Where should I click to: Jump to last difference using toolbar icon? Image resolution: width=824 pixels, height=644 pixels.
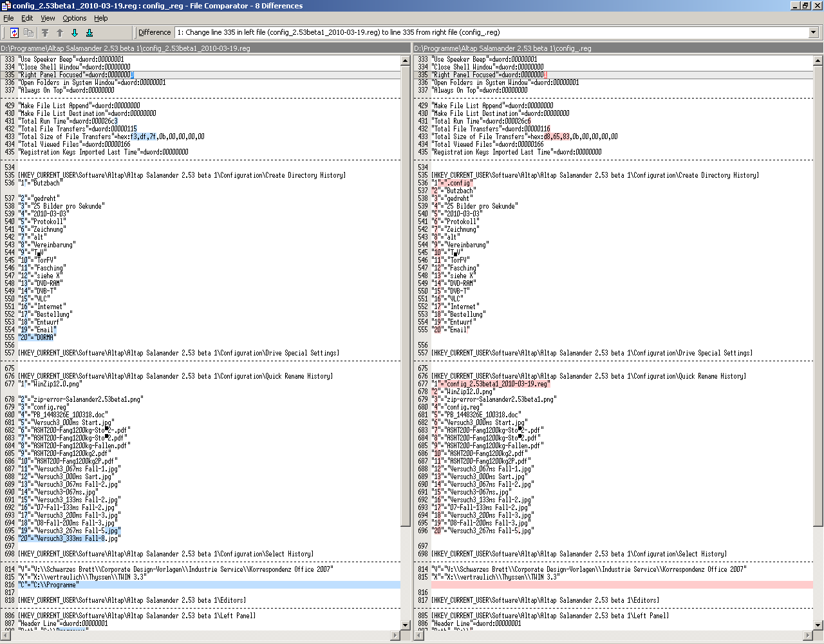(89, 32)
